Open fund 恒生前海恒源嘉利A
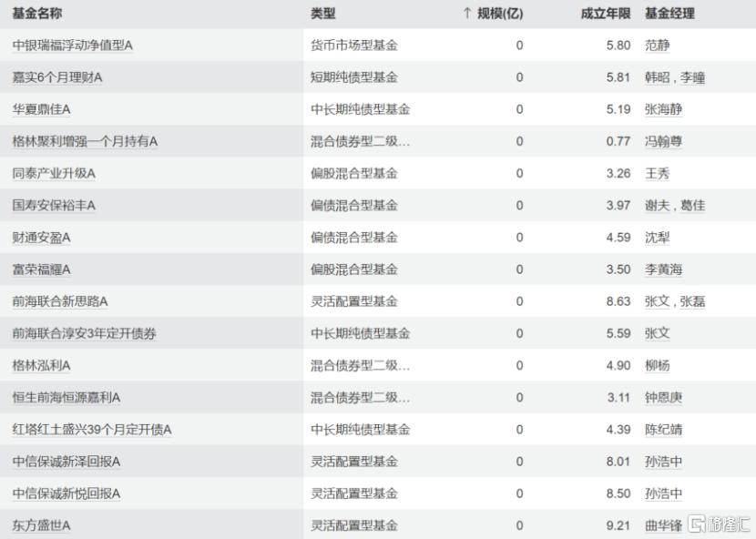The height and width of the screenshot is (539, 756). 66,397
